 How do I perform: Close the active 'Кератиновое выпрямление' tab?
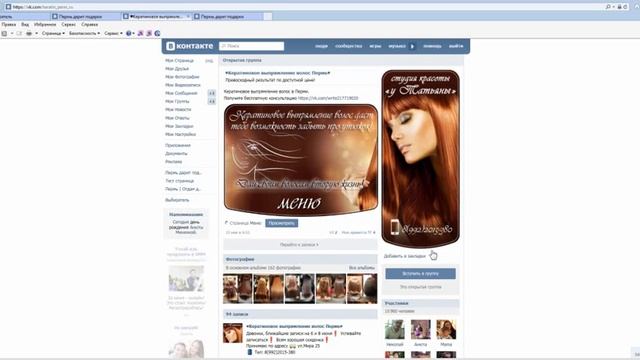188,16
